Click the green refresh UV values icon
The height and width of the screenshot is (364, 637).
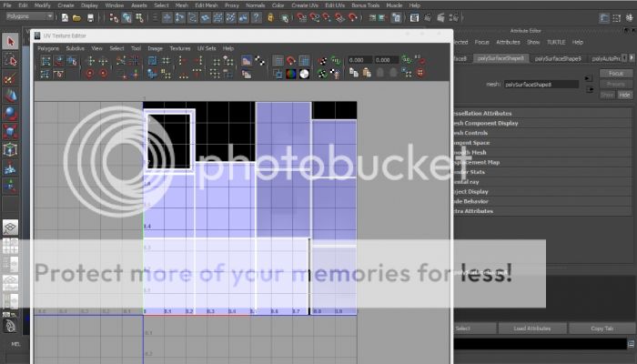tap(406, 60)
